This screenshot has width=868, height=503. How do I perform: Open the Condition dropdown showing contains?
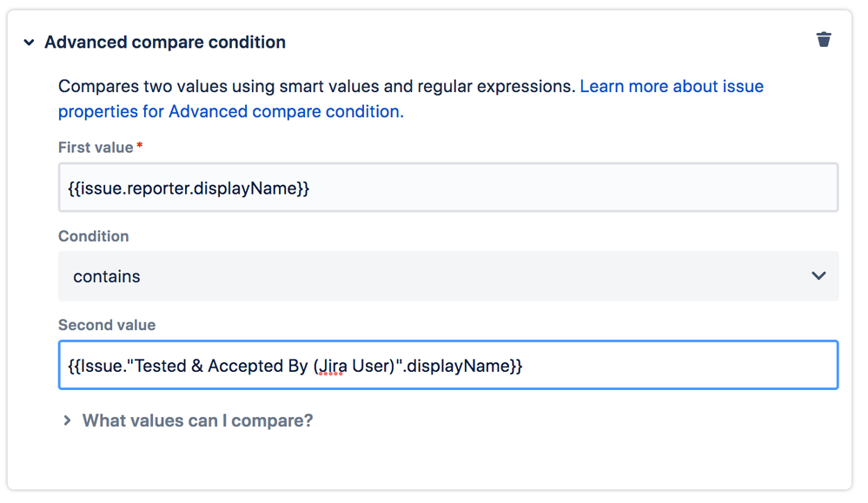click(448, 276)
